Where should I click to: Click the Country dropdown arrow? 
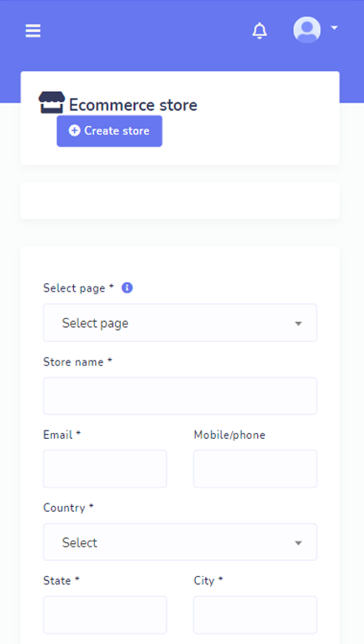(x=298, y=543)
